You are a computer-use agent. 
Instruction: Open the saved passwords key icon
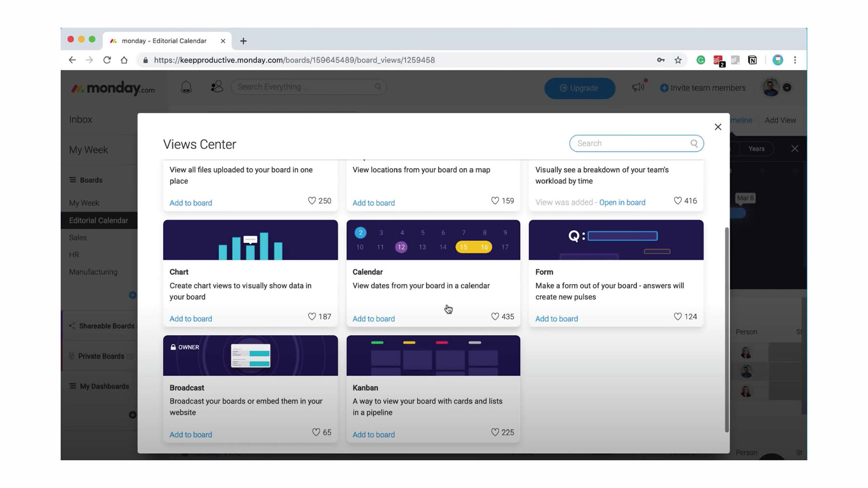[x=660, y=60]
